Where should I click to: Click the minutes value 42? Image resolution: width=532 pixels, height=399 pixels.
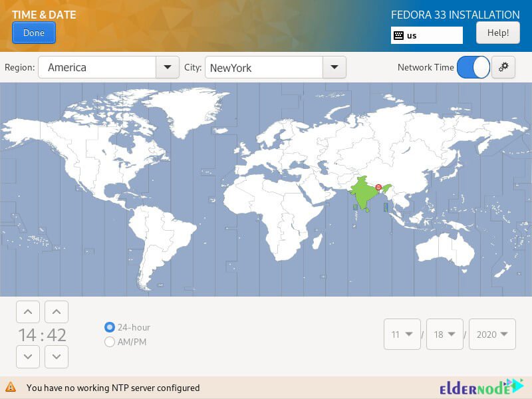pyautogui.click(x=57, y=335)
